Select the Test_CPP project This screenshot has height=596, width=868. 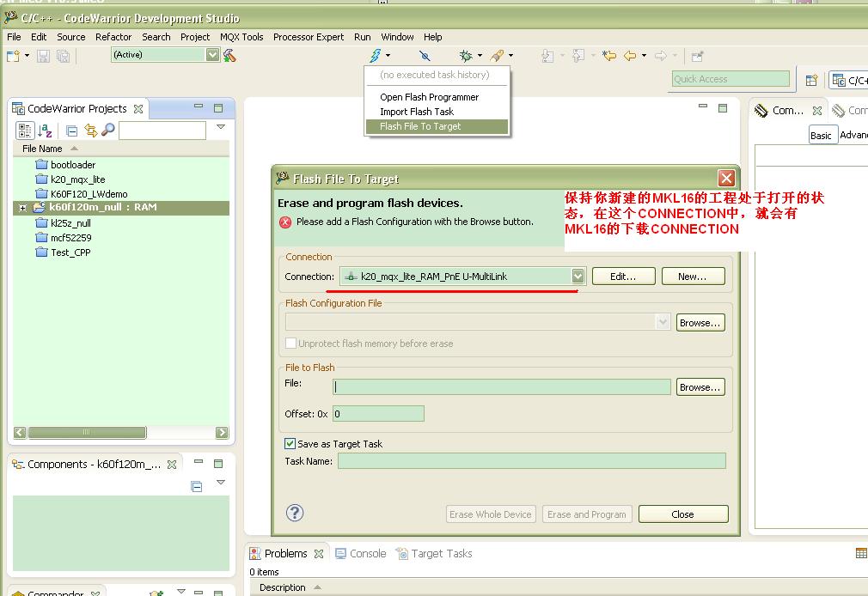(63, 252)
